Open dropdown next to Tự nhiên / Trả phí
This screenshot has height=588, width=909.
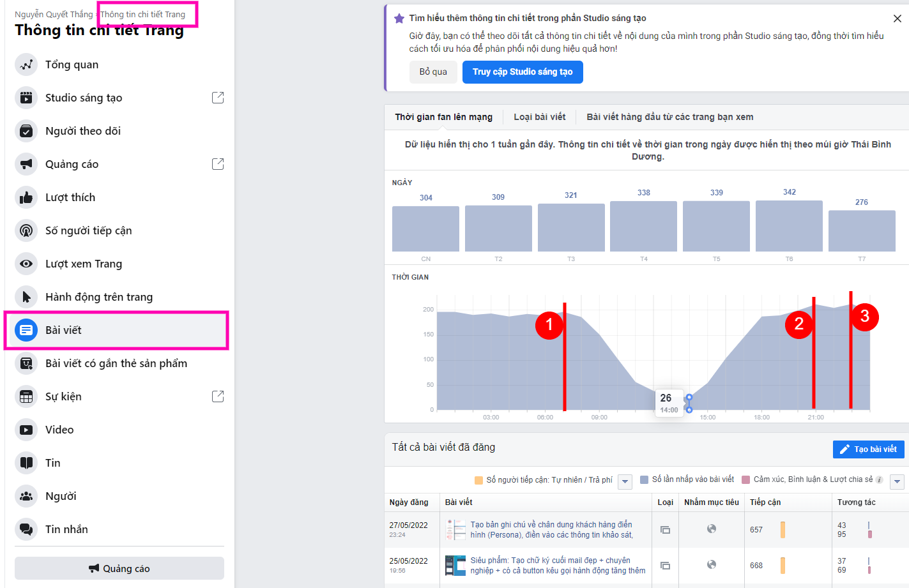[625, 481]
